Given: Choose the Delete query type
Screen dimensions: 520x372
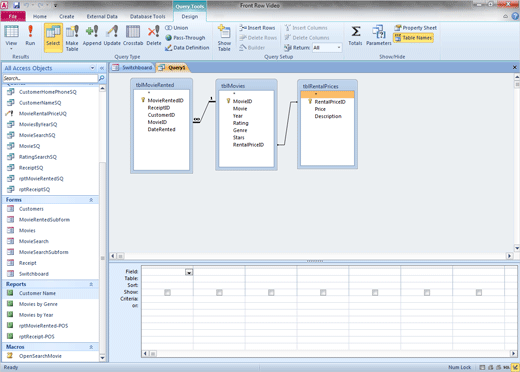Looking at the screenshot, I should (154, 35).
